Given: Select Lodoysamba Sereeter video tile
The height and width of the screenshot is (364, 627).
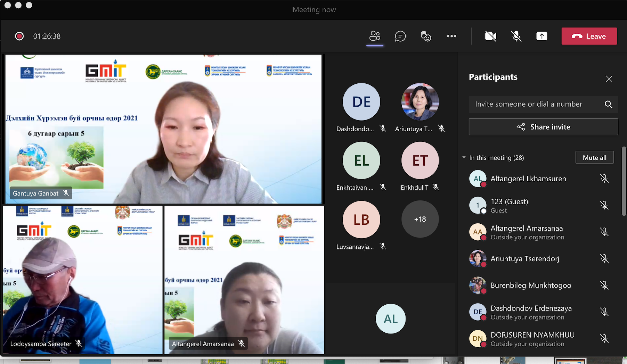Looking at the screenshot, I should 83,280.
